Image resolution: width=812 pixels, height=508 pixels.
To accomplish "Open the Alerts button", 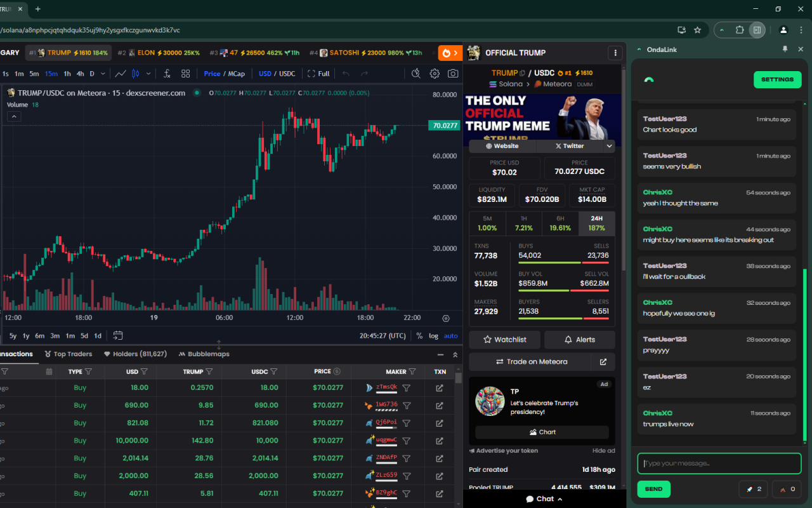I will [x=580, y=340].
